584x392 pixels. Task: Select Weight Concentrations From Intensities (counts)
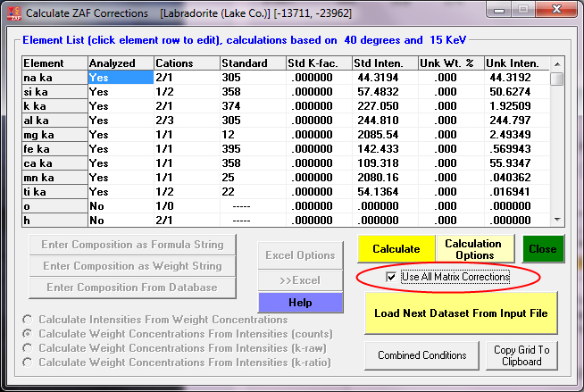point(30,334)
